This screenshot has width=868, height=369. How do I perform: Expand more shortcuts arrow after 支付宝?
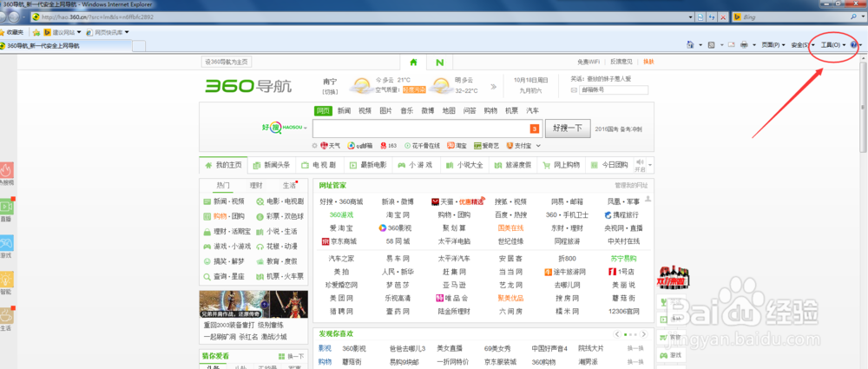tap(537, 146)
